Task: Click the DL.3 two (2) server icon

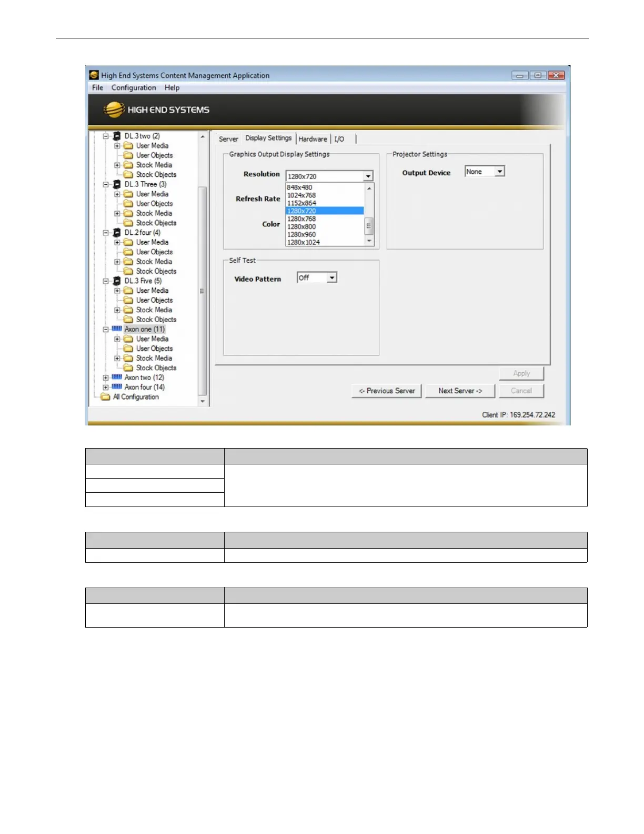Action: (x=117, y=136)
